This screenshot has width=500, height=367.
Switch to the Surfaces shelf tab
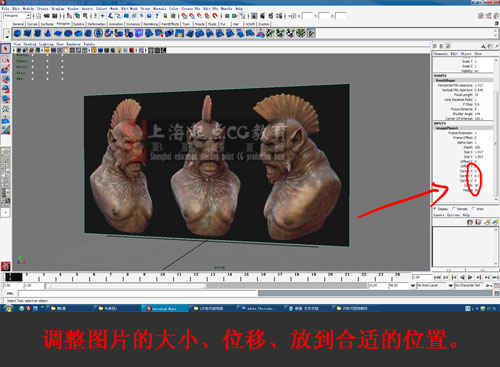click(47, 24)
